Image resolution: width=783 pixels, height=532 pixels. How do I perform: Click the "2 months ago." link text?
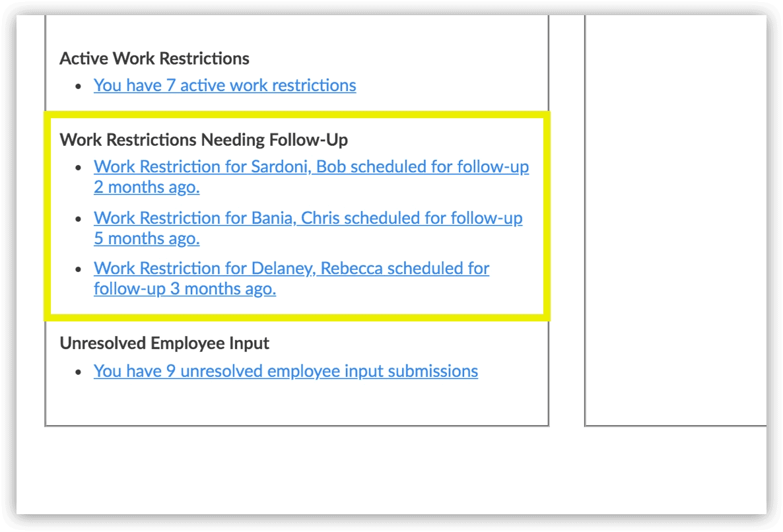[147, 187]
